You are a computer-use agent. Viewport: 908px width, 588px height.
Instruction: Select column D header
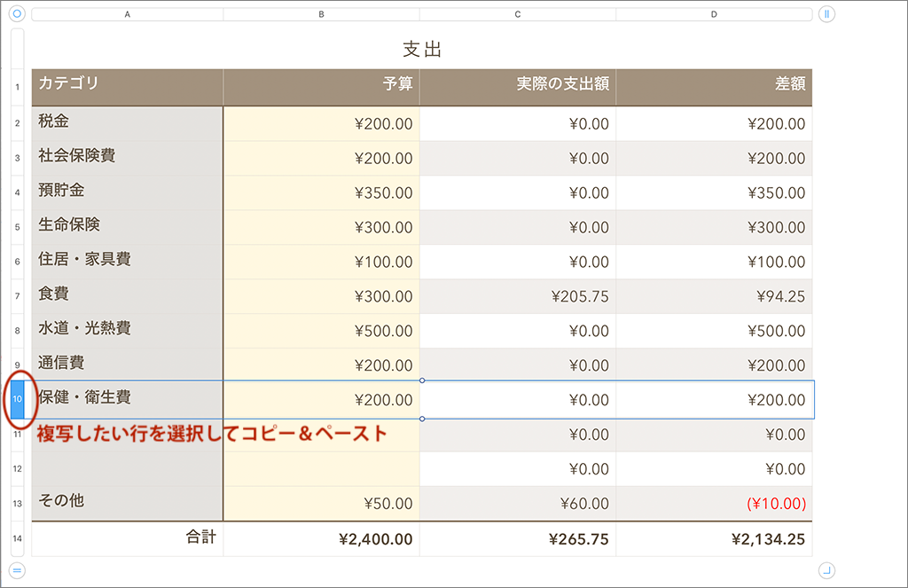pyautogui.click(x=714, y=14)
